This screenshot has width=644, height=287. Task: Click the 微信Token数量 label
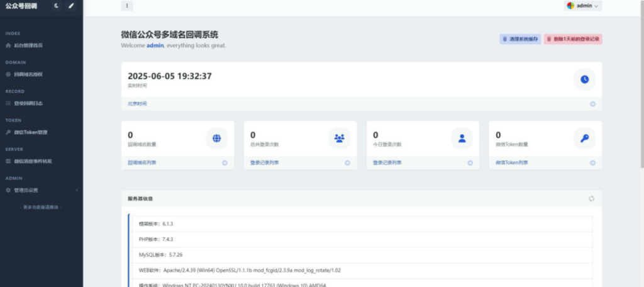[512, 145]
